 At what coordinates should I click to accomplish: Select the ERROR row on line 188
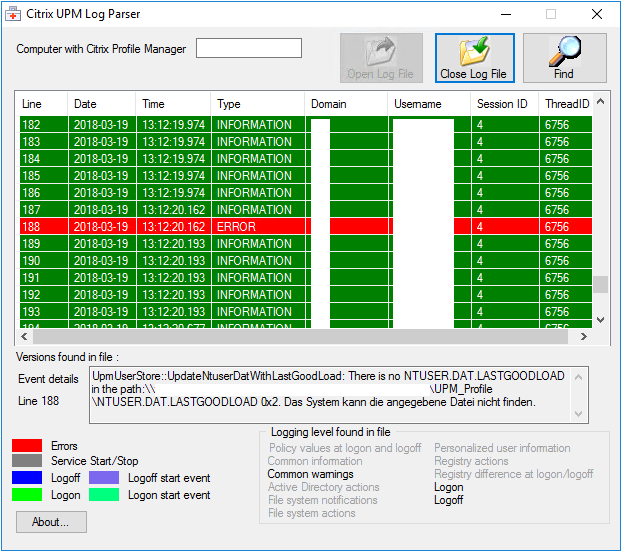tap(306, 226)
